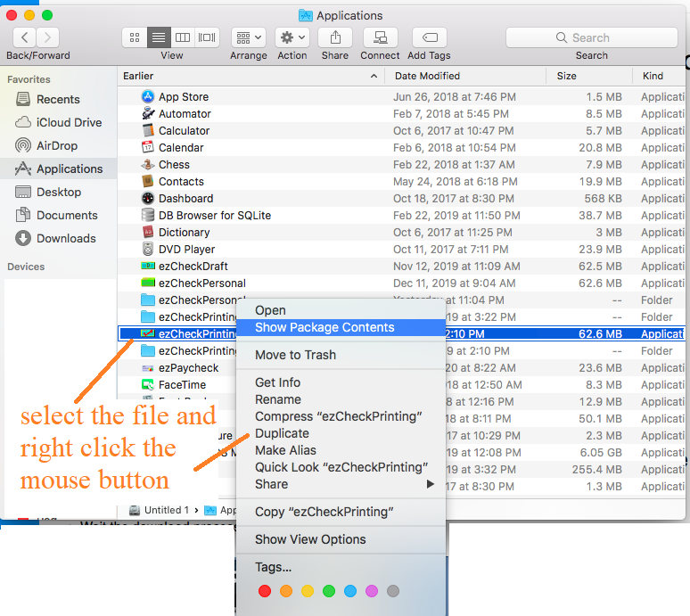Viewport: 690px width, 616px height.
Task: Apply the green tag color
Action: pyautogui.click(x=328, y=591)
